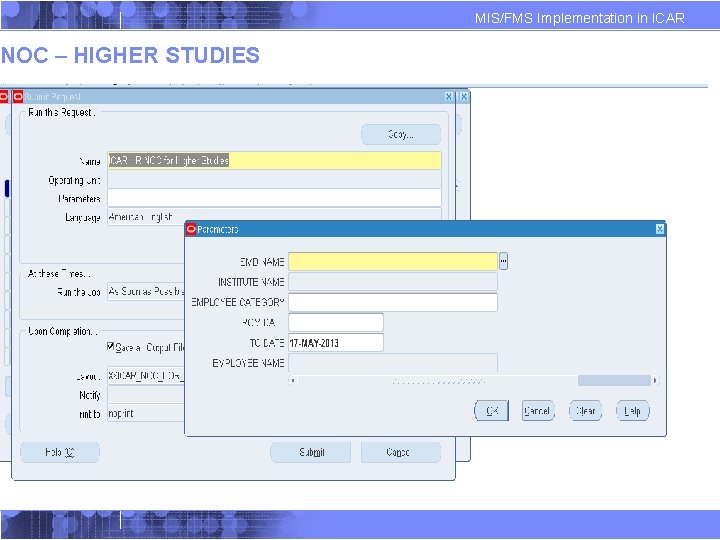Viewport: 720px width, 540px height.
Task: Focus the INSTITUTE NAME field
Action: pos(393,281)
